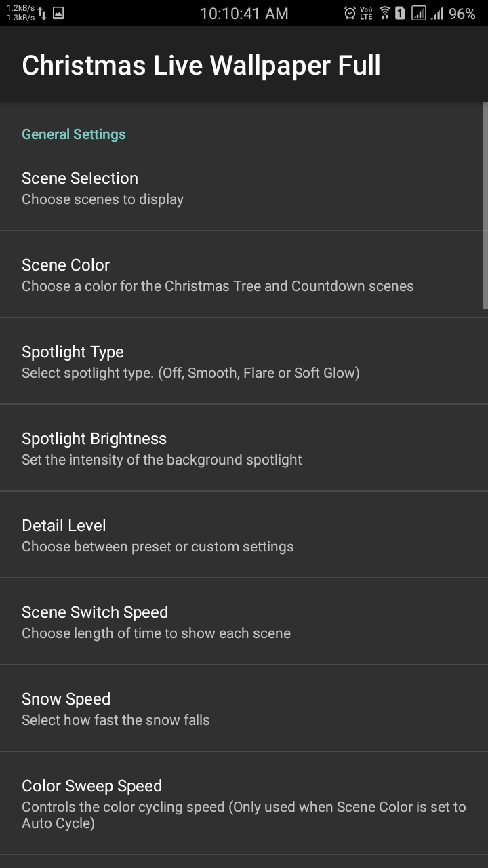This screenshot has height=868, width=488.
Task: Open the Scene Color setting
Action: pos(244,275)
